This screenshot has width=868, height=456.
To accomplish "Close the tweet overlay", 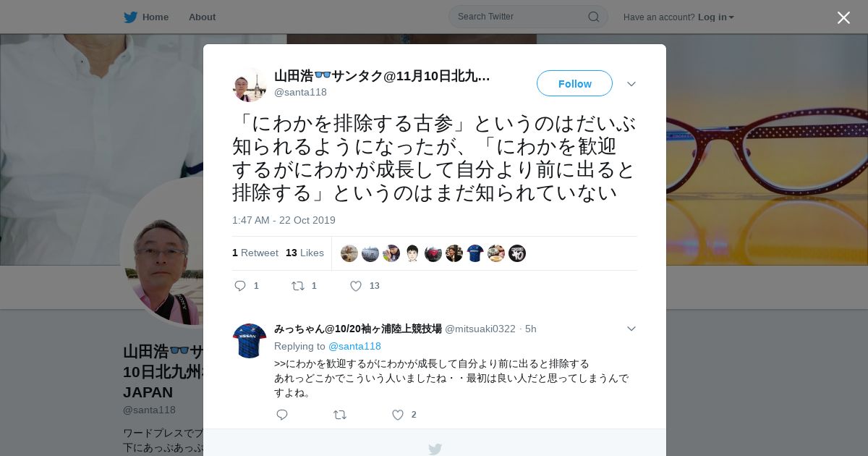I will (x=843, y=17).
